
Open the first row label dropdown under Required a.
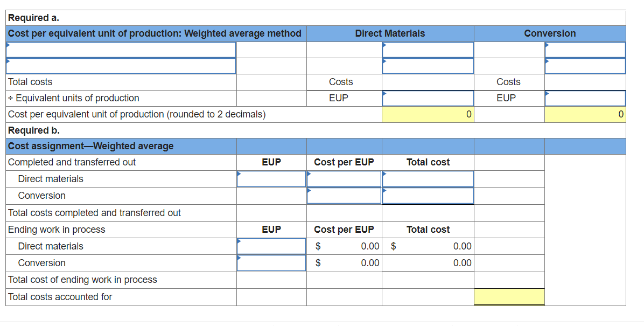point(121,50)
